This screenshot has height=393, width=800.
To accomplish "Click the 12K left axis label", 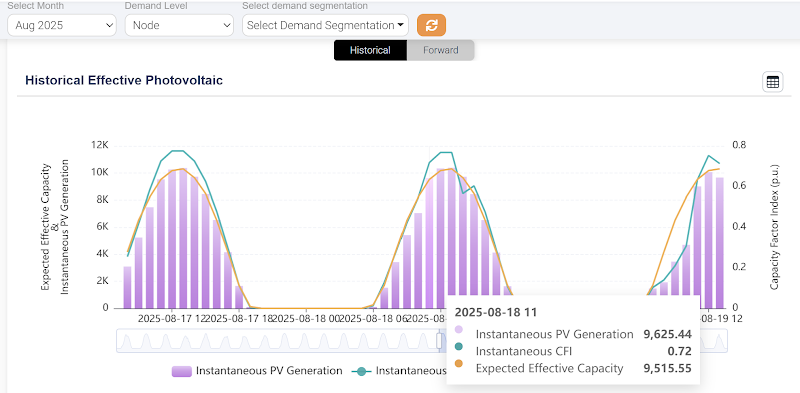I will (x=99, y=145).
